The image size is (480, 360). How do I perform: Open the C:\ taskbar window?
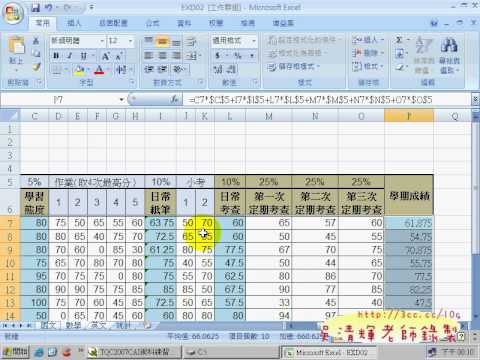pos(231,352)
